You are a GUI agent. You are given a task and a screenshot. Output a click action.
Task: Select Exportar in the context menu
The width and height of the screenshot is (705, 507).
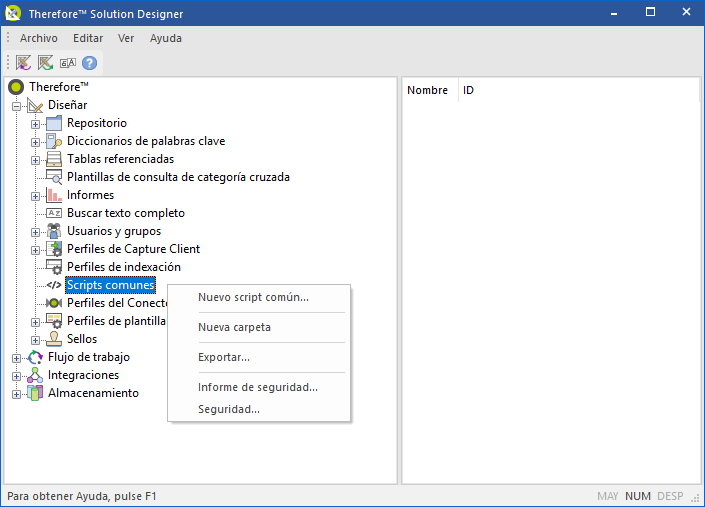coord(259,357)
